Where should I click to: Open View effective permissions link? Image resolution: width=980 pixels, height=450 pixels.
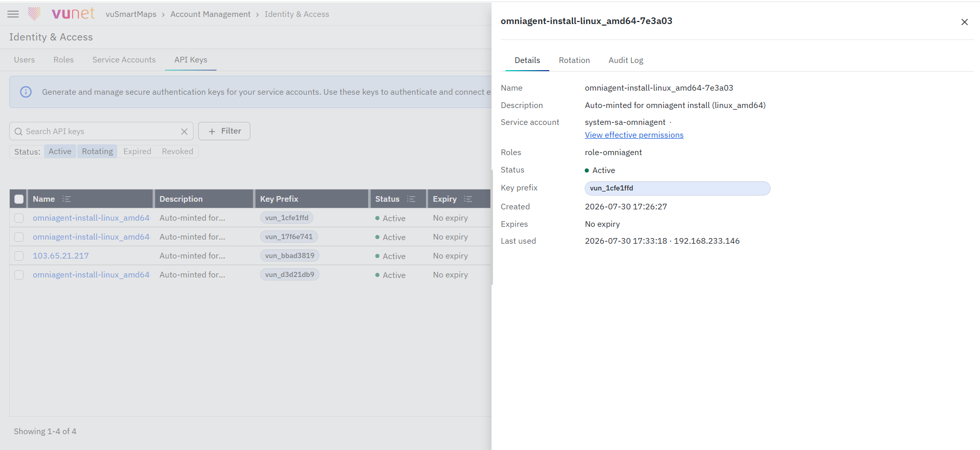634,135
